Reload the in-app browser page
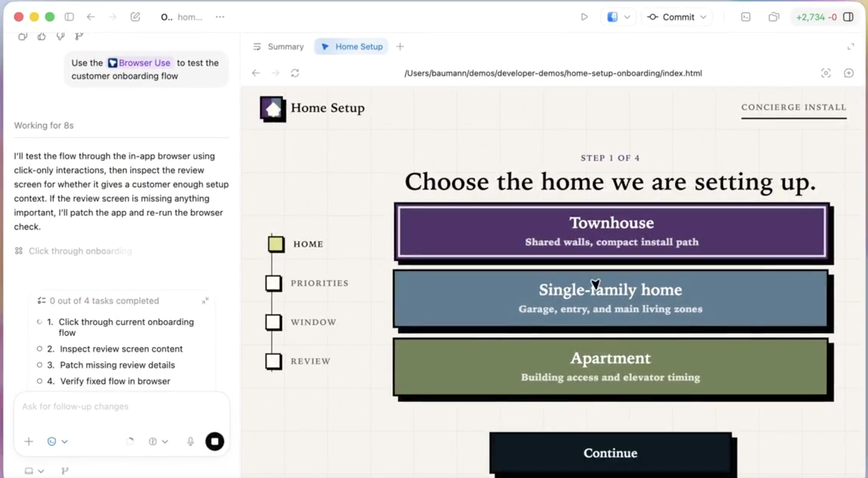The image size is (868, 478). tap(295, 73)
